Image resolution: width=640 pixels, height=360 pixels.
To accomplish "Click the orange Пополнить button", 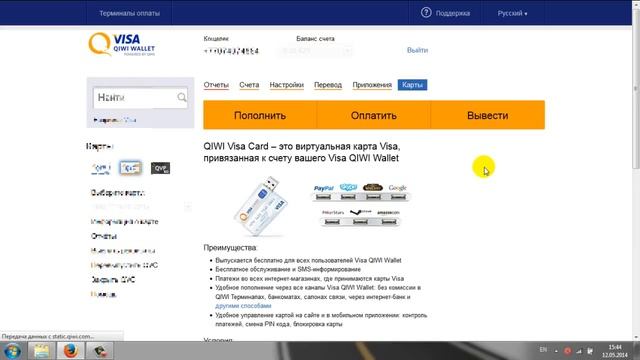I will click(x=260, y=115).
